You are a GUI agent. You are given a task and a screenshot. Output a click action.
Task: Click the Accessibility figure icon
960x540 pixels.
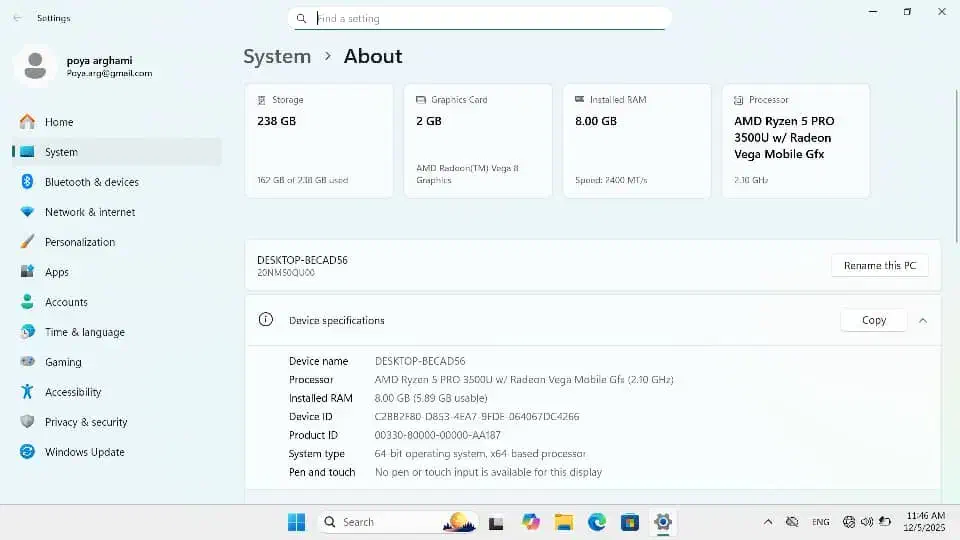[27, 392]
